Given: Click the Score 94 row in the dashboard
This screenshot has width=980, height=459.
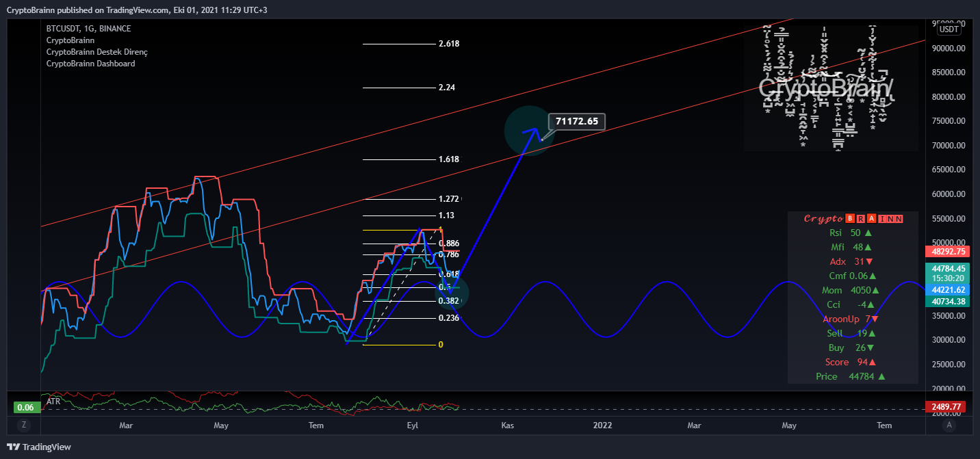Looking at the screenshot, I should tap(852, 362).
